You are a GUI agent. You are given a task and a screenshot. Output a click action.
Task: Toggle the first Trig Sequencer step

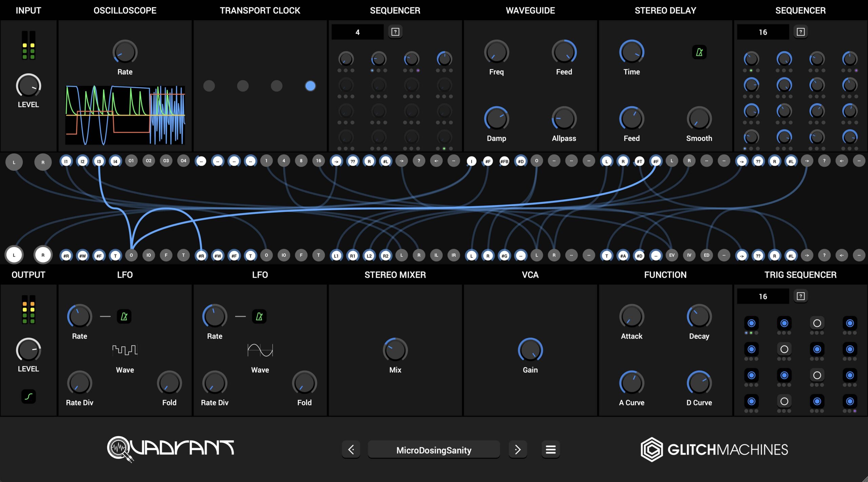(751, 324)
